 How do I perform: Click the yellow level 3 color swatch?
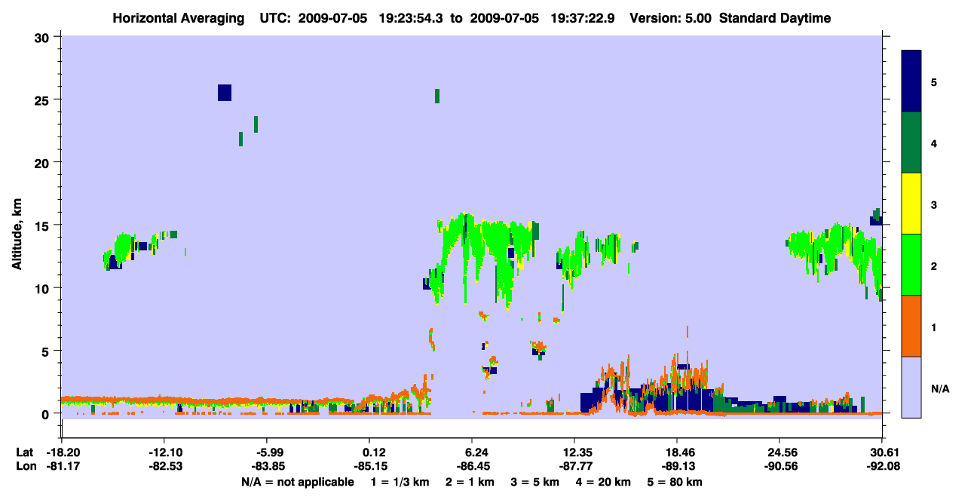pos(911,203)
